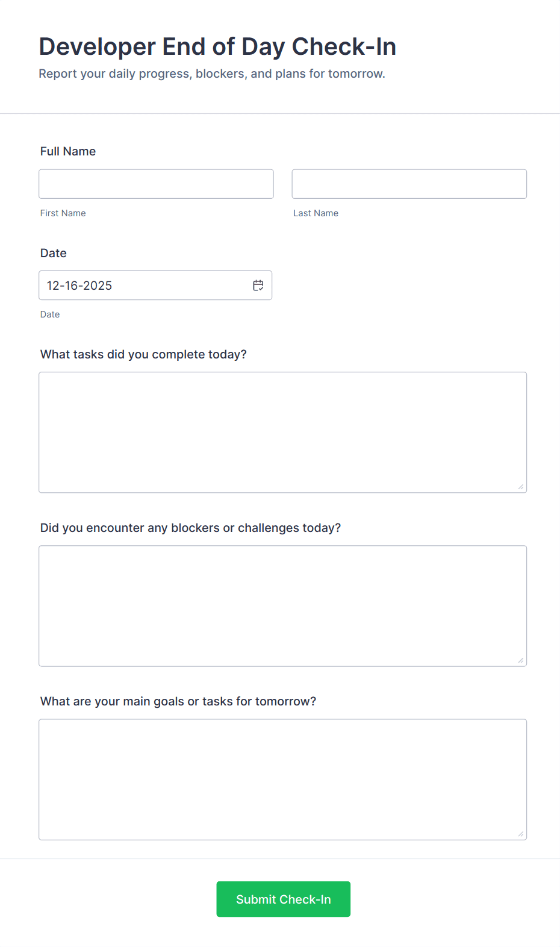Image resolution: width=560 pixels, height=947 pixels.
Task: Submit the end of day check-in form
Action: pyautogui.click(x=283, y=899)
